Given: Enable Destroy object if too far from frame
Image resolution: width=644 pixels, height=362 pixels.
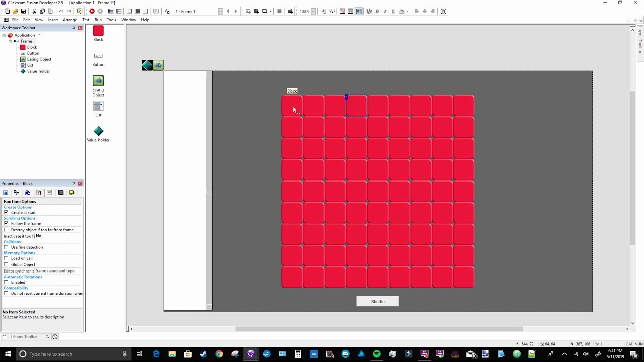Looking at the screenshot, I should (6, 230).
